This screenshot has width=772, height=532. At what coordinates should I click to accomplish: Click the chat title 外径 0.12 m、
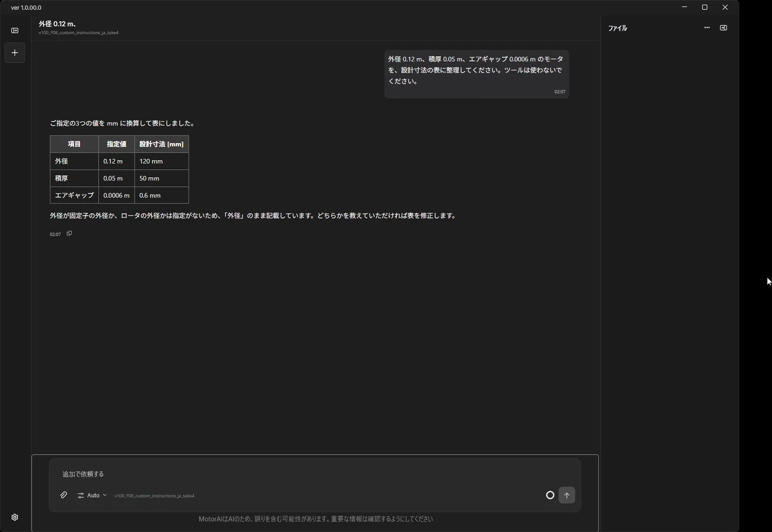point(57,24)
